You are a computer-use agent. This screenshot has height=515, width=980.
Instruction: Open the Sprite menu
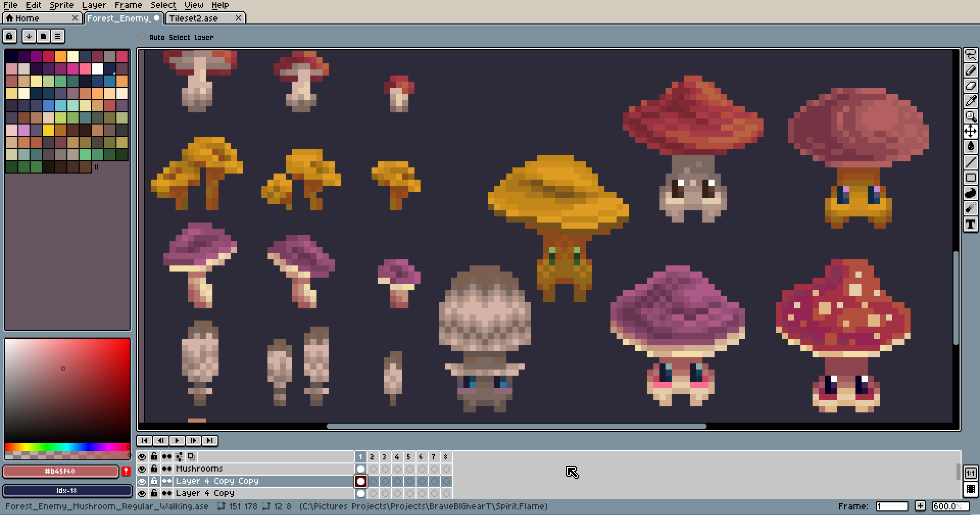point(61,5)
